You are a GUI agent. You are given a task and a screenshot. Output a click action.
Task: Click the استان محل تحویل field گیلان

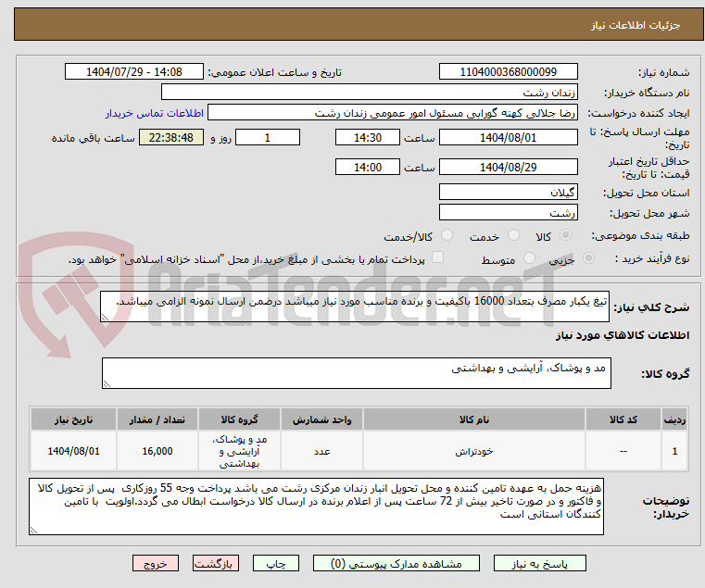coord(508,192)
